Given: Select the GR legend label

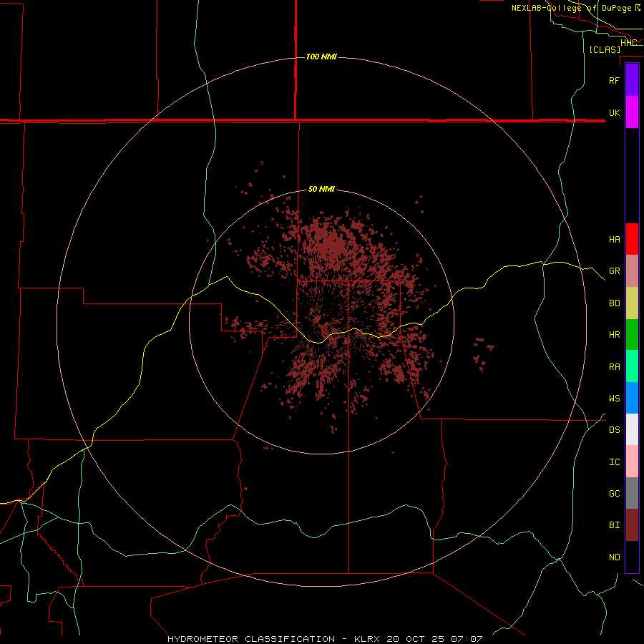Looking at the screenshot, I should (x=614, y=271).
